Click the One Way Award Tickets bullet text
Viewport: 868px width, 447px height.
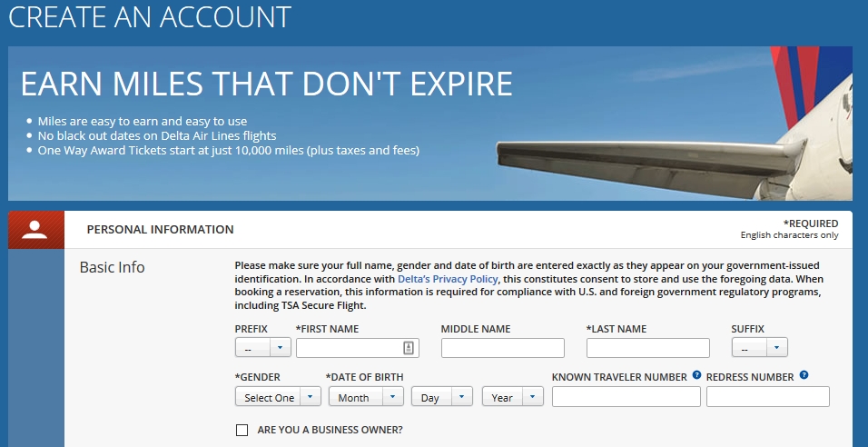pyautogui.click(x=229, y=150)
